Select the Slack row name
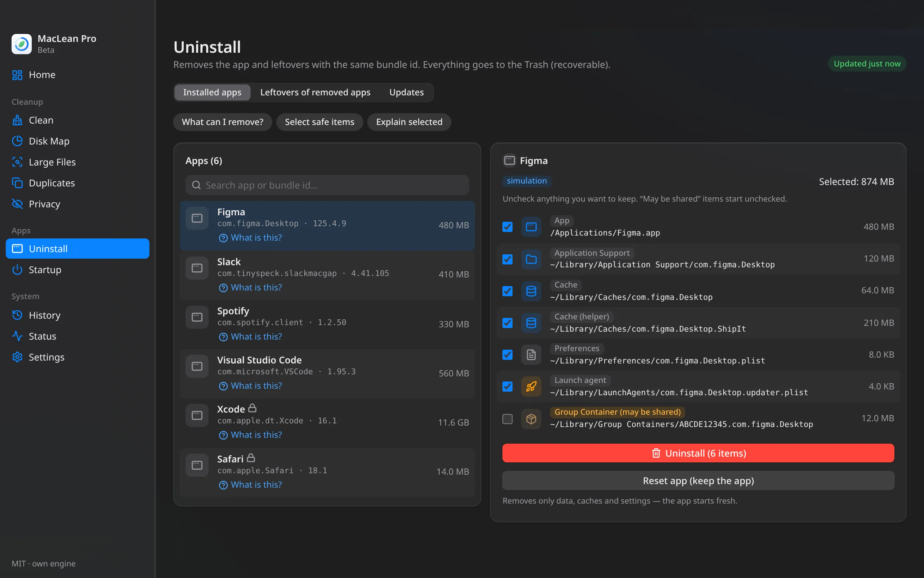Image resolution: width=924 pixels, height=578 pixels. 229,262
